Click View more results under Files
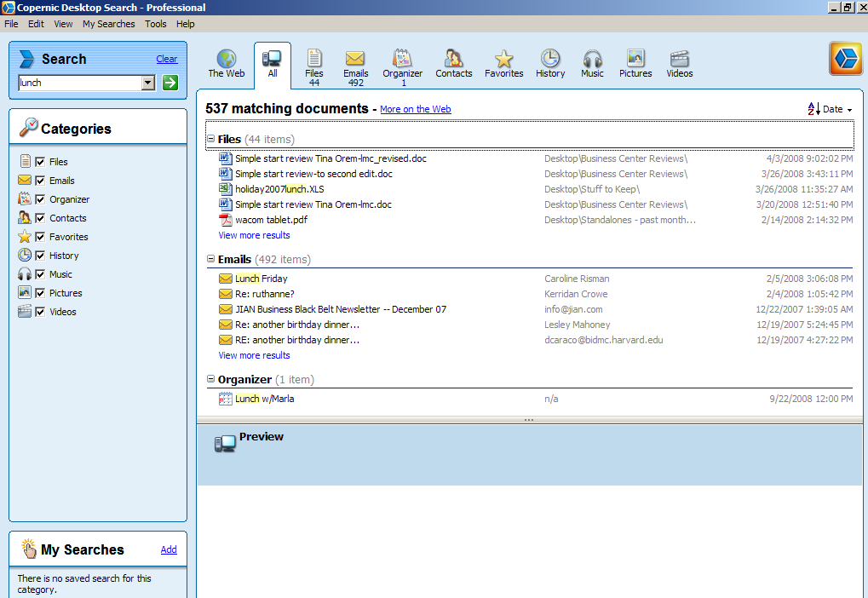Screen dimensions: 868x598 [x=254, y=235]
